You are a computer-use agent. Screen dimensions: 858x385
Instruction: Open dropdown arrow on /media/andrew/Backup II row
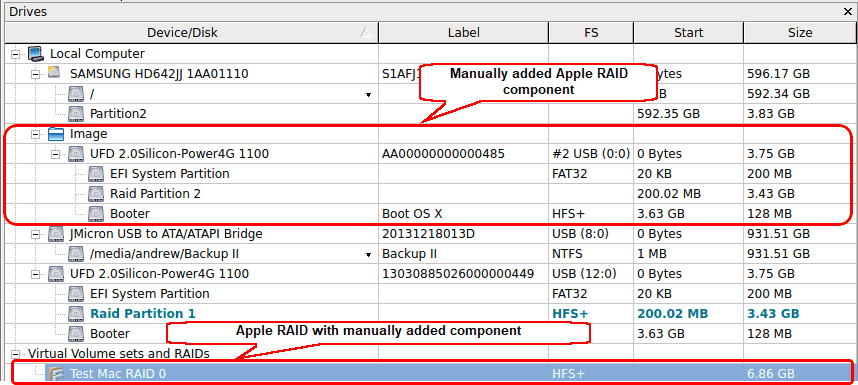point(368,254)
